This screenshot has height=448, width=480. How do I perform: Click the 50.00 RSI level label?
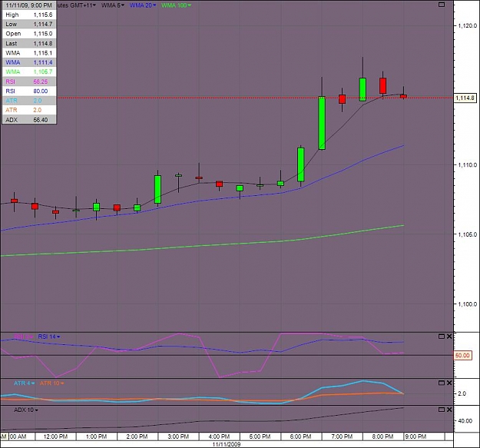pyautogui.click(x=462, y=356)
